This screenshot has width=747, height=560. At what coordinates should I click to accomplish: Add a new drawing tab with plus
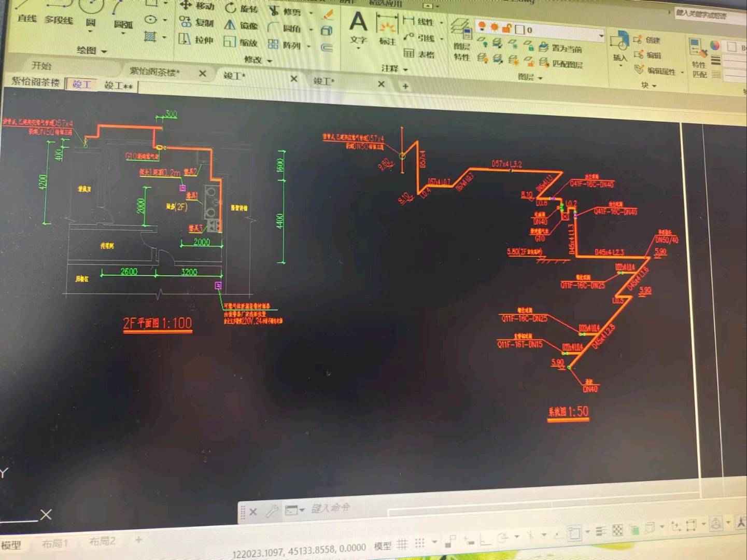click(x=405, y=86)
